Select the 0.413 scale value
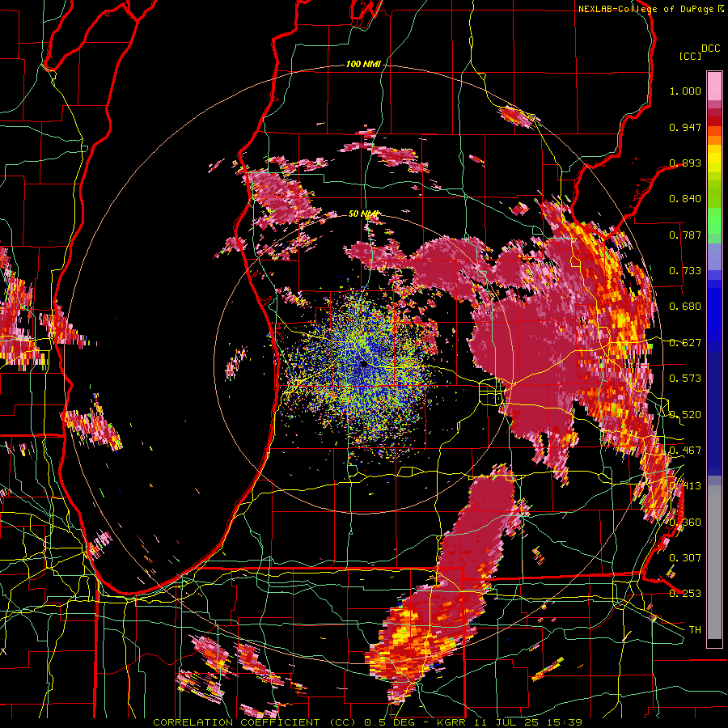 click(x=685, y=486)
